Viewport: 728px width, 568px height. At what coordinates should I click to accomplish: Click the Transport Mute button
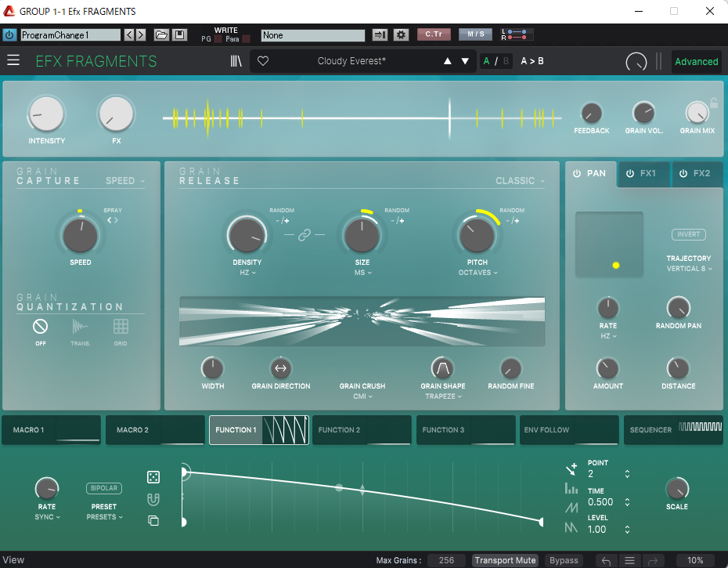pyautogui.click(x=505, y=561)
